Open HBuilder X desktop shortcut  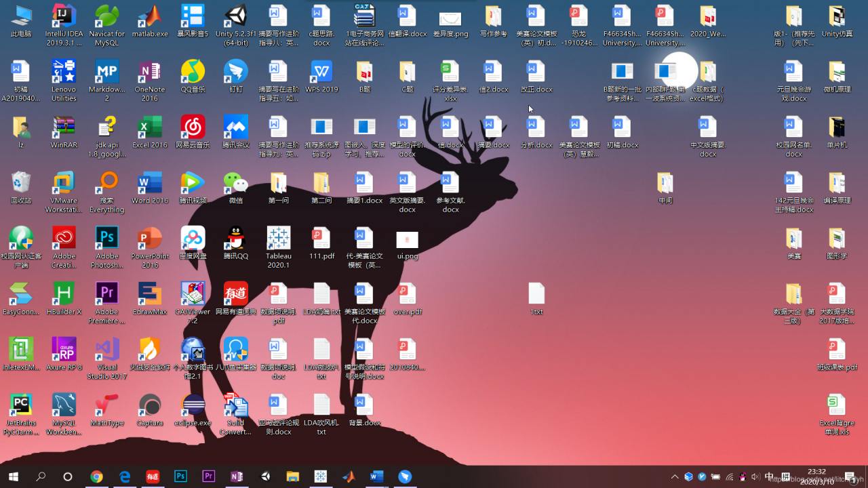[64, 299]
